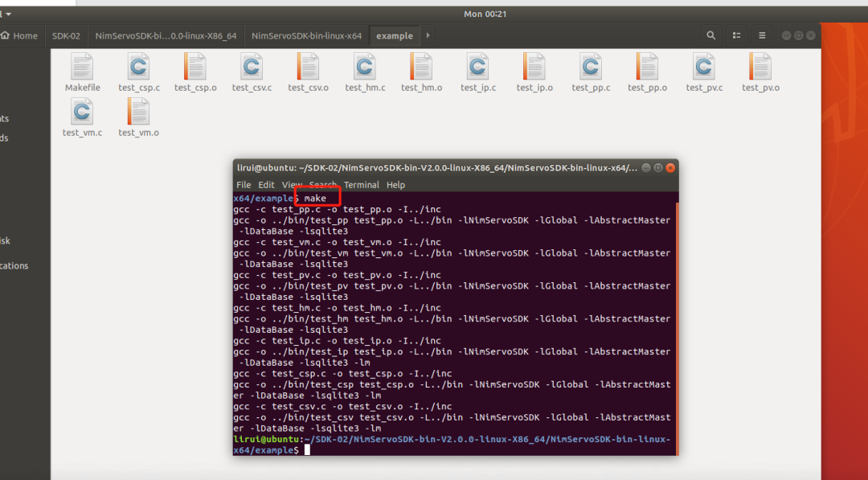Viewport: 868px width, 480px height.
Task: Click the top bar clock Mon 00:21
Action: click(485, 14)
